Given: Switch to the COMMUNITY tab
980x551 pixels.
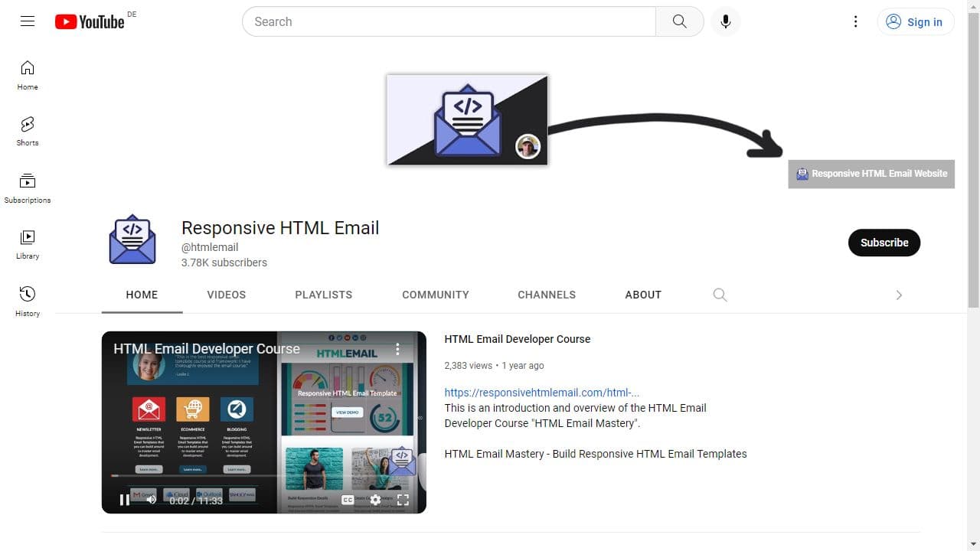Looking at the screenshot, I should [436, 295].
